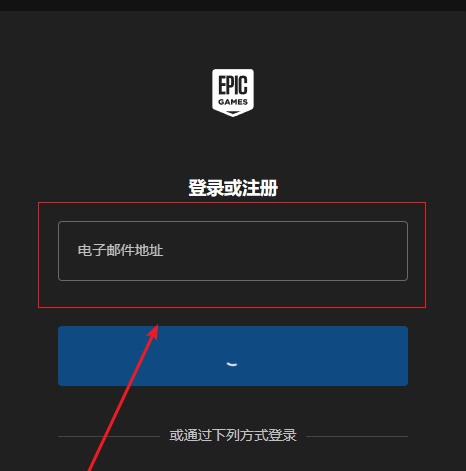The image size is (466, 471).
Task: Focus the 电子邮件地址 email input field
Action: coord(233,251)
